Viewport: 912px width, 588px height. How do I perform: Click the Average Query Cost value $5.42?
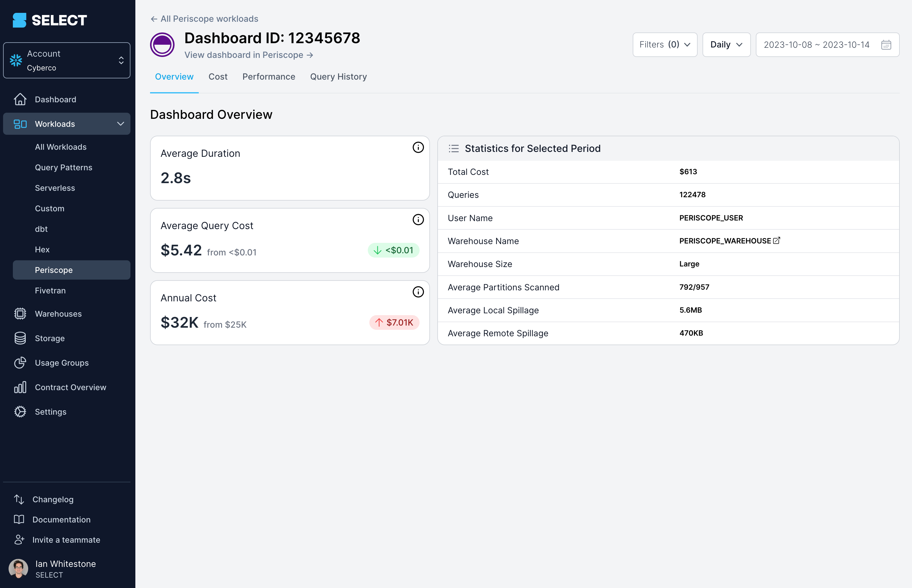181,251
